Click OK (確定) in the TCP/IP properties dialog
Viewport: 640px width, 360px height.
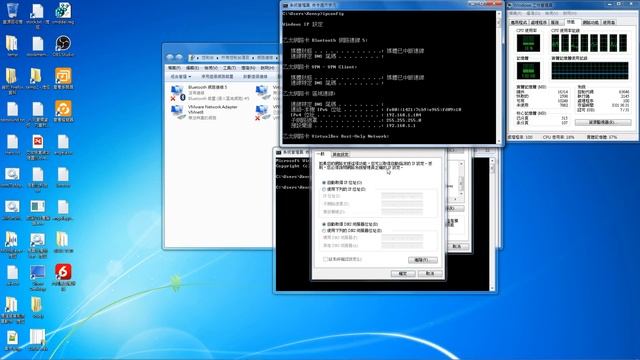click(403, 273)
